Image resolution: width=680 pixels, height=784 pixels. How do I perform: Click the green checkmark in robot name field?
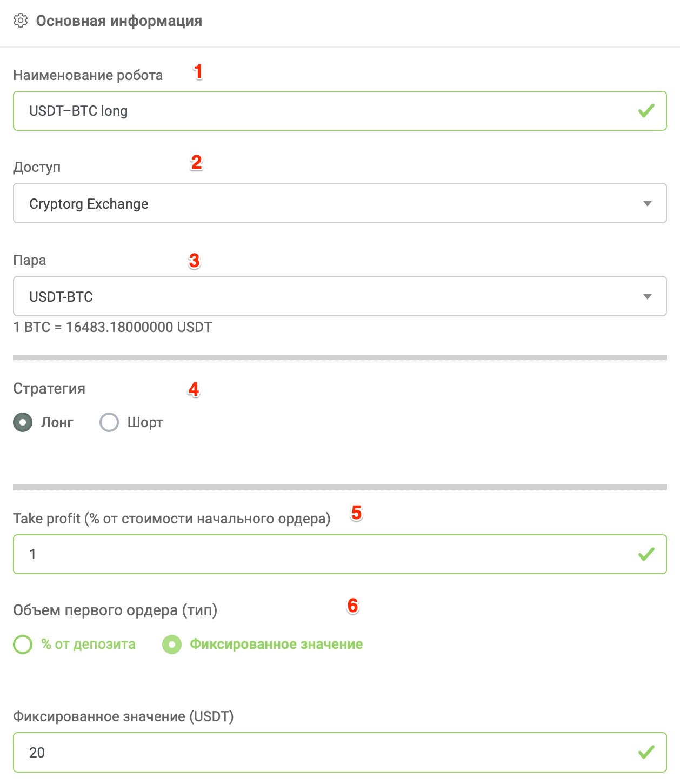[646, 111]
